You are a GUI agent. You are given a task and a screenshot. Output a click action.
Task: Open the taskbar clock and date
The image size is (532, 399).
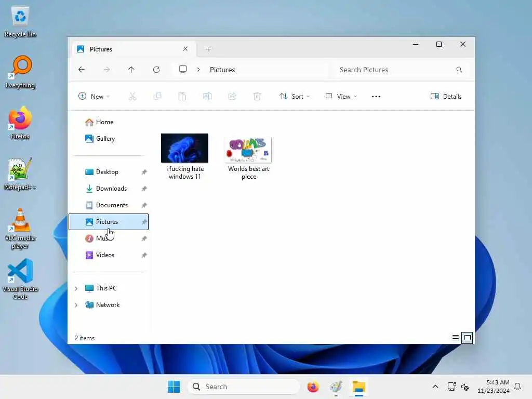point(494,387)
